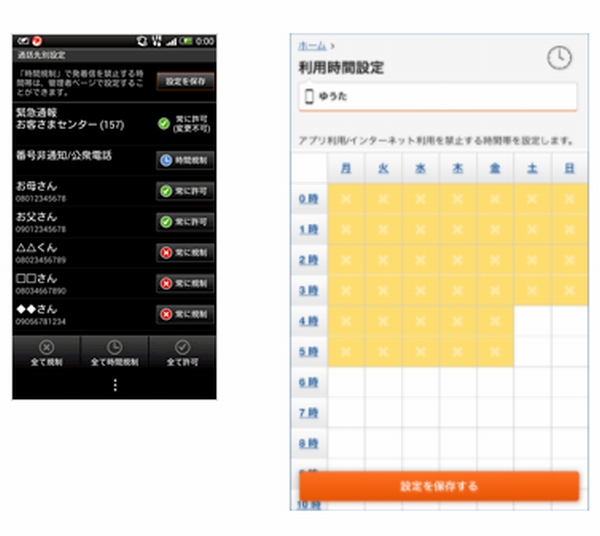Toggle □□さん 常に規制 status button
This screenshot has height=536, width=600.
click(x=185, y=283)
